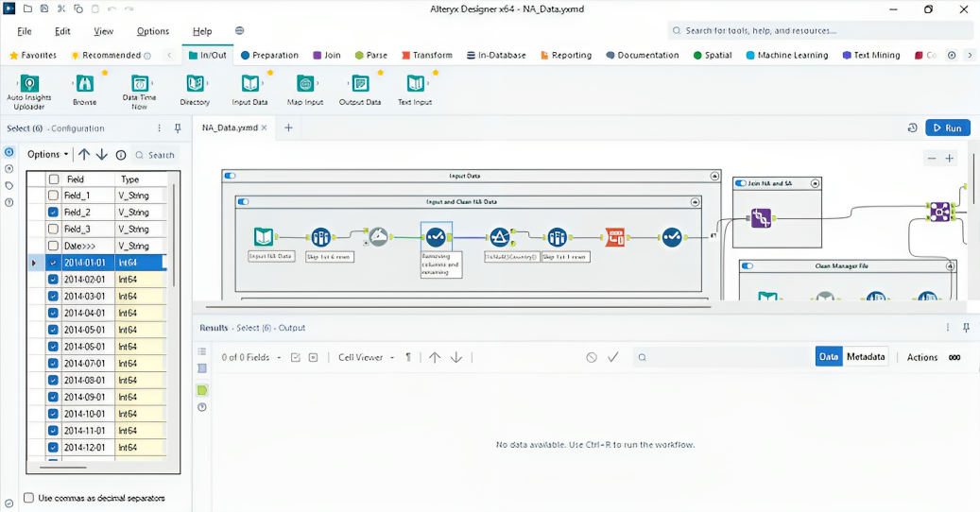Collapse the Input Data container
980x512 pixels.
(714, 176)
